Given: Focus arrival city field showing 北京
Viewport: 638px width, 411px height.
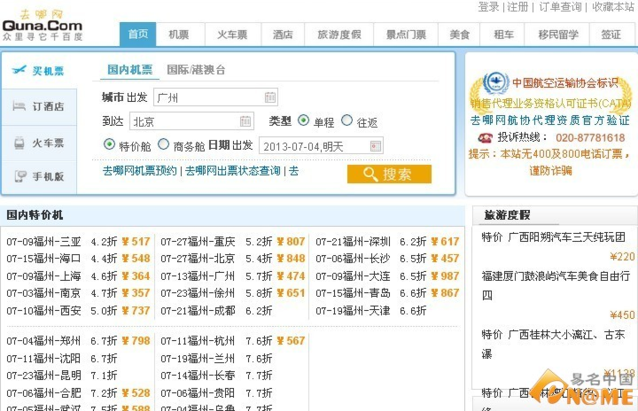Looking at the screenshot, I should click(192, 121).
